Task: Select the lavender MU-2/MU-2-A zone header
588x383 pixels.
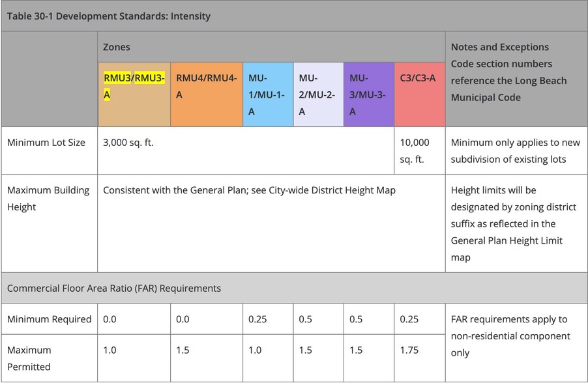Action: click(x=317, y=94)
